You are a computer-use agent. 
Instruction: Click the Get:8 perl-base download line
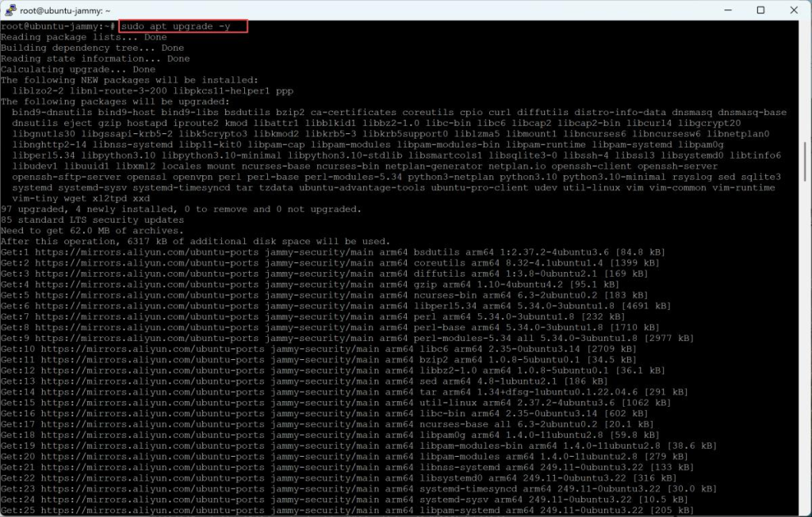(x=330, y=328)
